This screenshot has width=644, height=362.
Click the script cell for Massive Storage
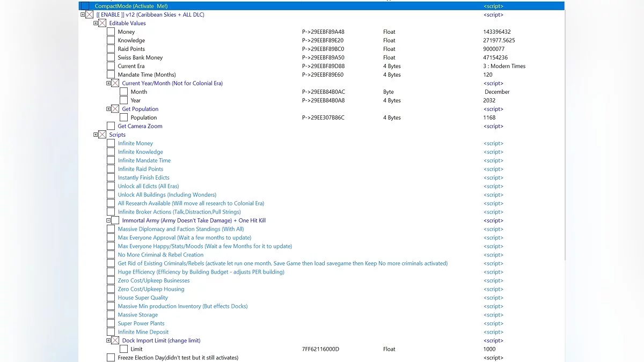493,315
